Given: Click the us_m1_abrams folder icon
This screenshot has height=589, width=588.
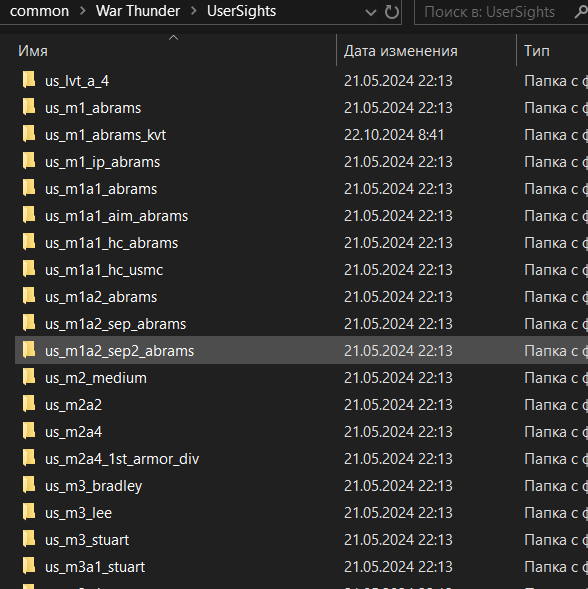Looking at the screenshot, I should pyautogui.click(x=29, y=107).
